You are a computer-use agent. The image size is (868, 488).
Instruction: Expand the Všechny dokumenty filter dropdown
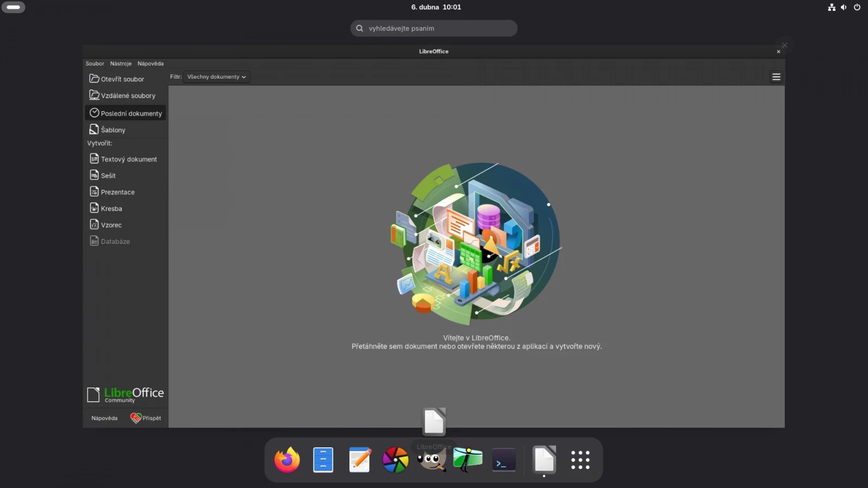click(x=216, y=77)
